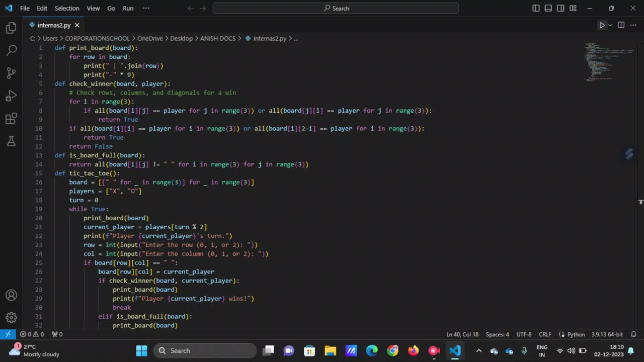Change end-of-line sequence CRLF
Screen dimensions: 644x362
tap(545, 334)
